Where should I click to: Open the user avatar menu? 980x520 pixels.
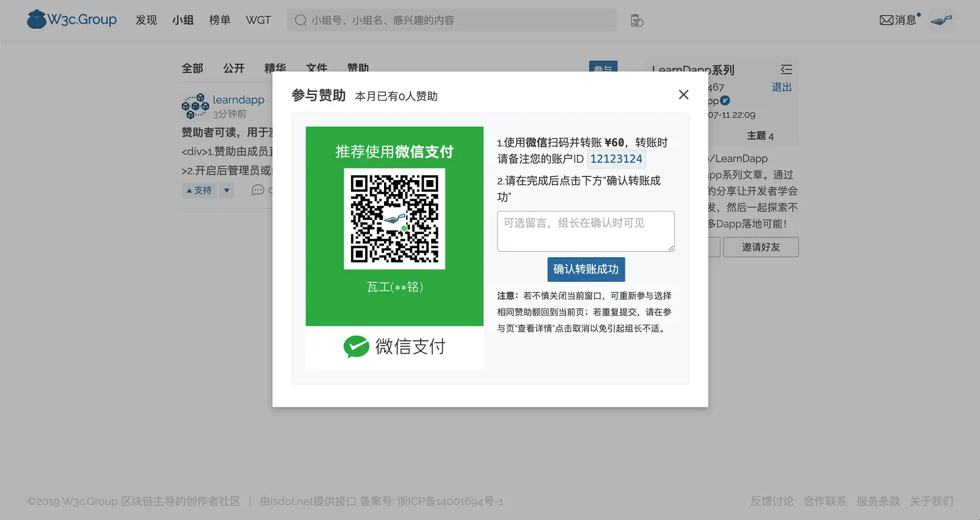[x=941, y=20]
